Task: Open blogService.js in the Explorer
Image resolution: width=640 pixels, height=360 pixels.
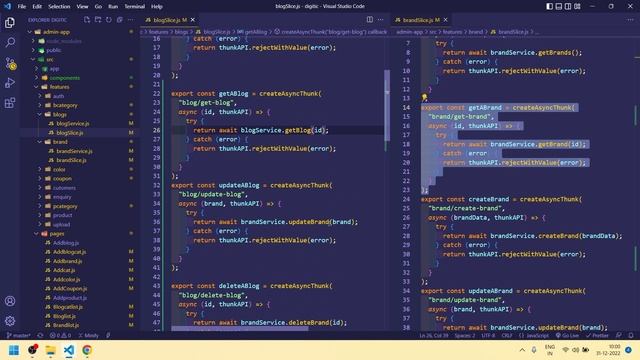Action: click(73, 123)
